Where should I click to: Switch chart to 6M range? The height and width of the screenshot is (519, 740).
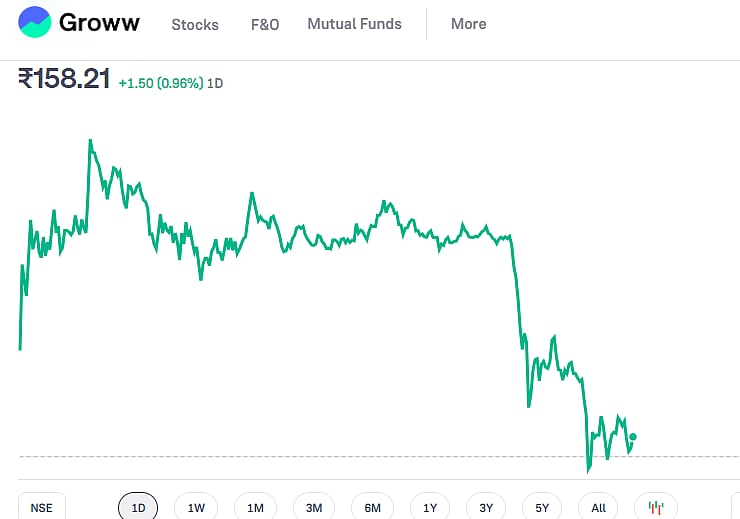pos(372,507)
